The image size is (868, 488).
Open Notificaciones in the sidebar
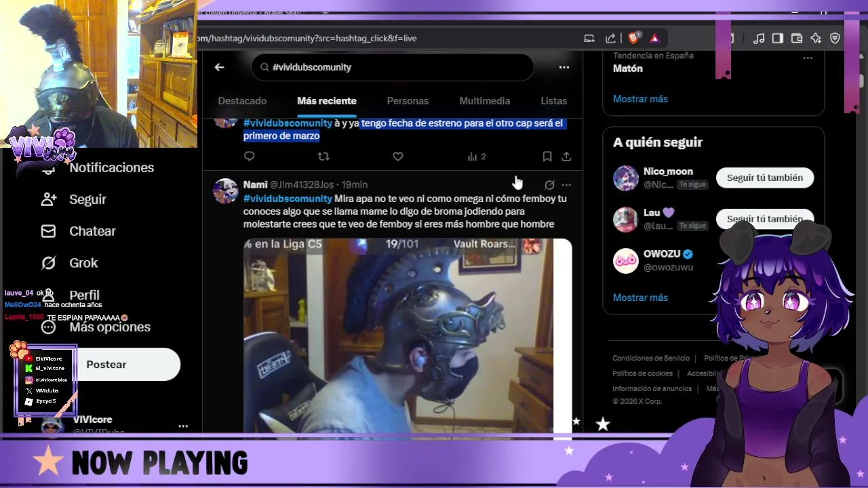111,167
